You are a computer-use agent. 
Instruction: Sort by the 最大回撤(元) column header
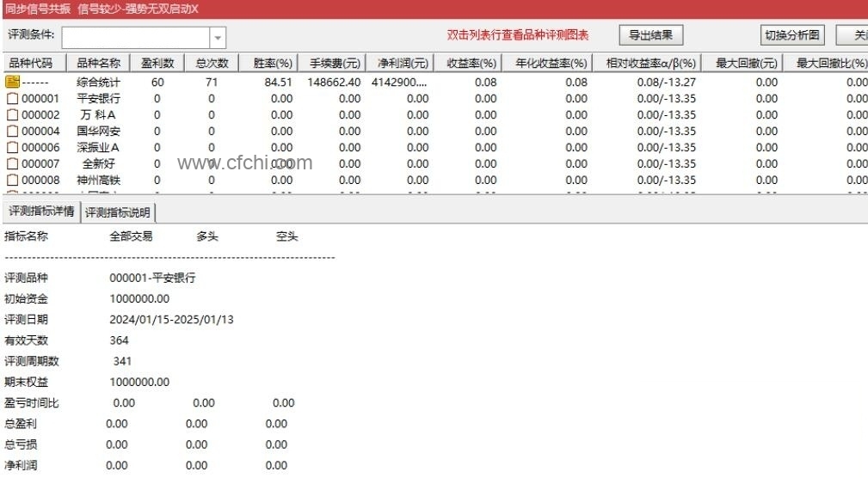[x=742, y=63]
